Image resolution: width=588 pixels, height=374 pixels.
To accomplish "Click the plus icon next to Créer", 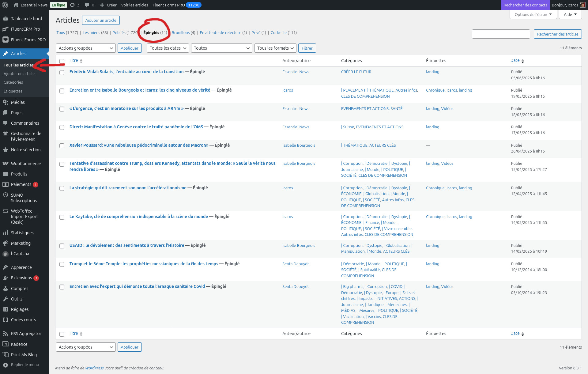I will tap(102, 5).
